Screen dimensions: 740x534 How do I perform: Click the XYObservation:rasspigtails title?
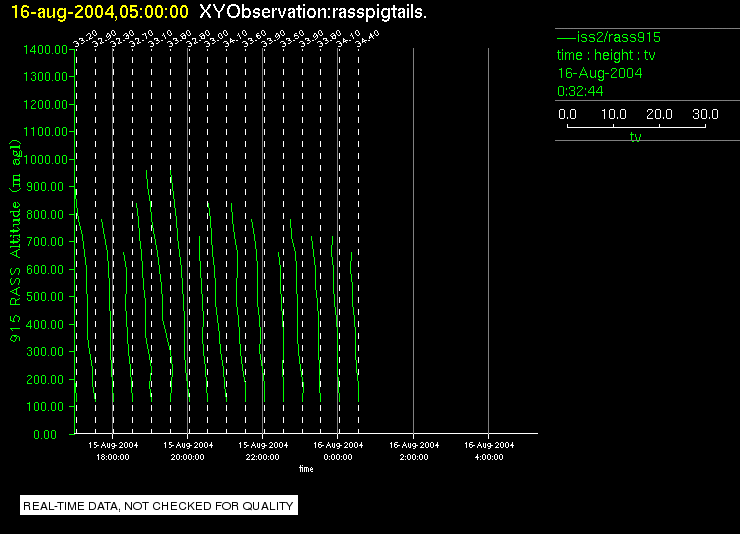click(313, 12)
